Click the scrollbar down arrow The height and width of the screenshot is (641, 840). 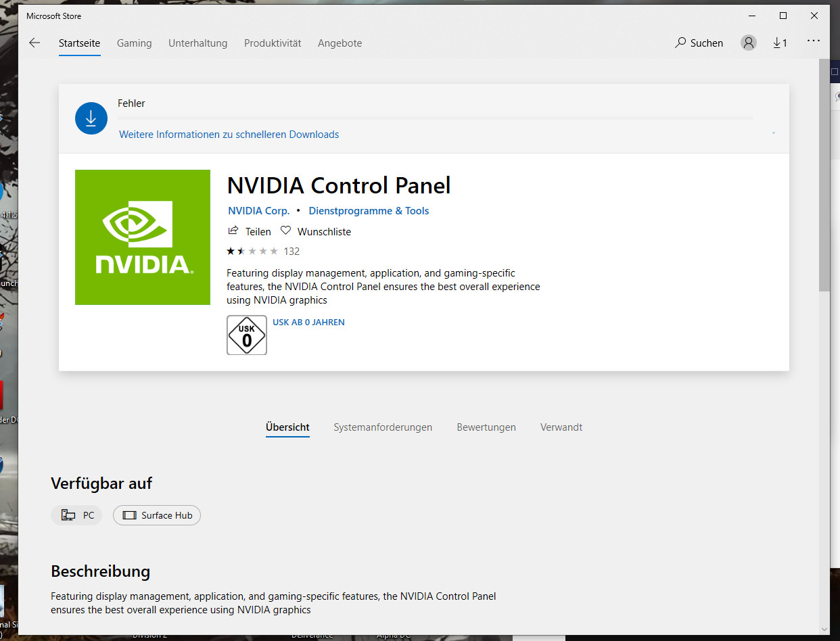[824, 628]
